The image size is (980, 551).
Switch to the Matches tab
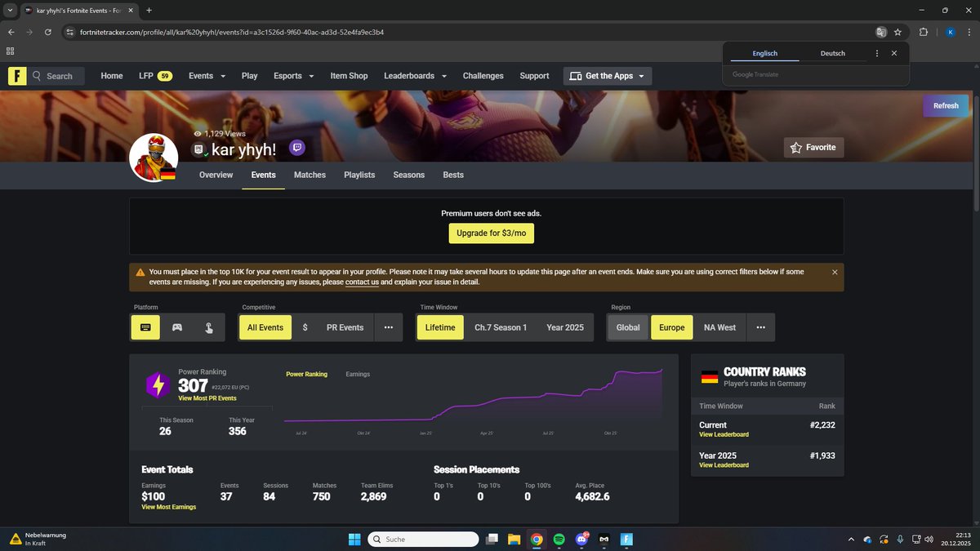point(310,175)
